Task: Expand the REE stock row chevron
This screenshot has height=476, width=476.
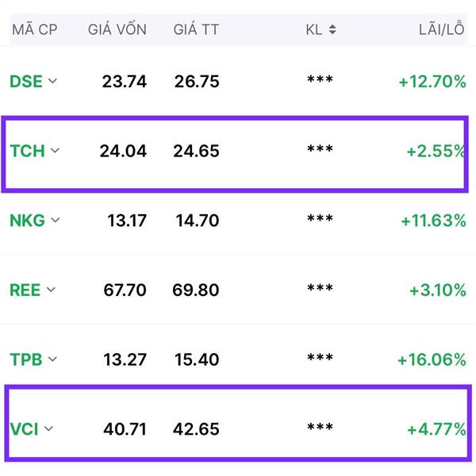Action: coord(51,290)
